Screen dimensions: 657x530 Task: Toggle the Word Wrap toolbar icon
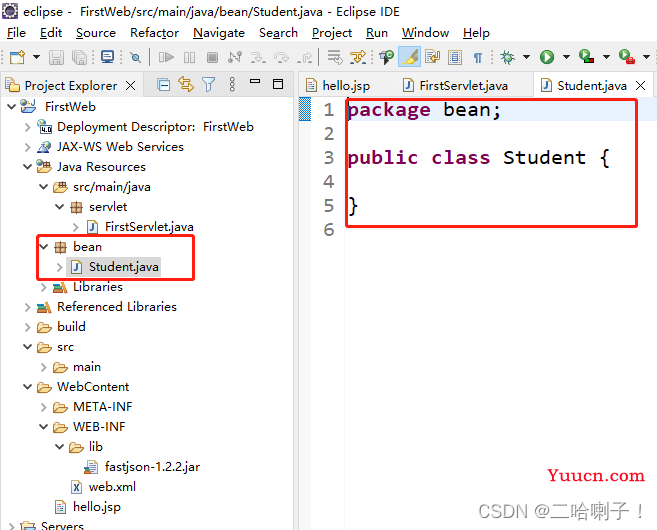(x=432, y=57)
